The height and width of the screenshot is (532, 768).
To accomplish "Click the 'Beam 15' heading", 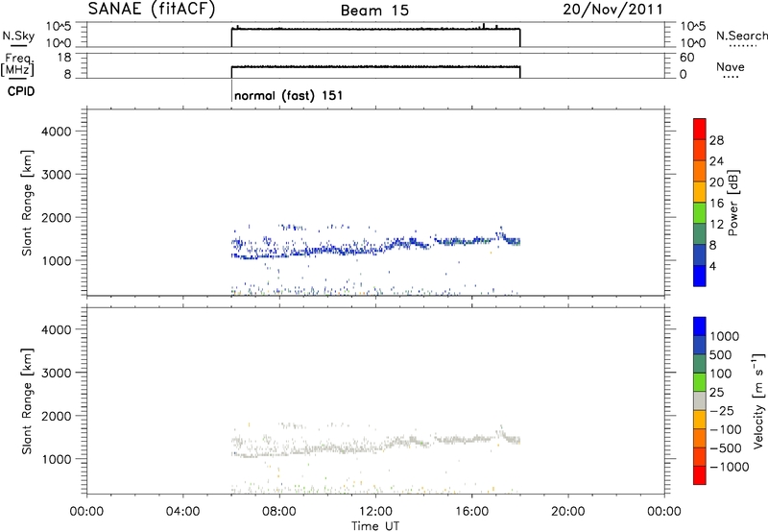I will click(x=374, y=10).
